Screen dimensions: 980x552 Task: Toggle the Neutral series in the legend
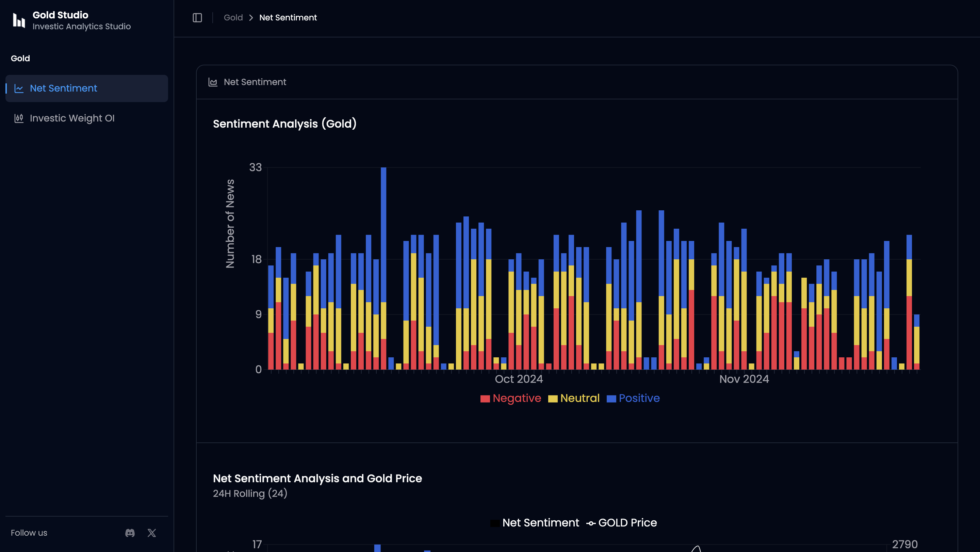click(579, 398)
